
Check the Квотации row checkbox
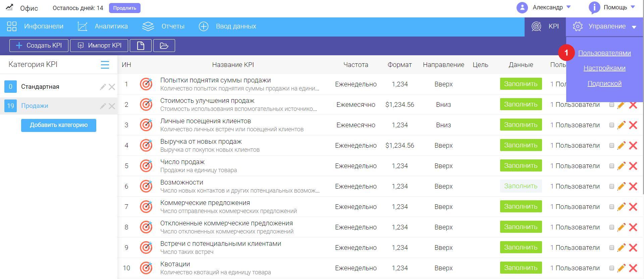point(611,268)
